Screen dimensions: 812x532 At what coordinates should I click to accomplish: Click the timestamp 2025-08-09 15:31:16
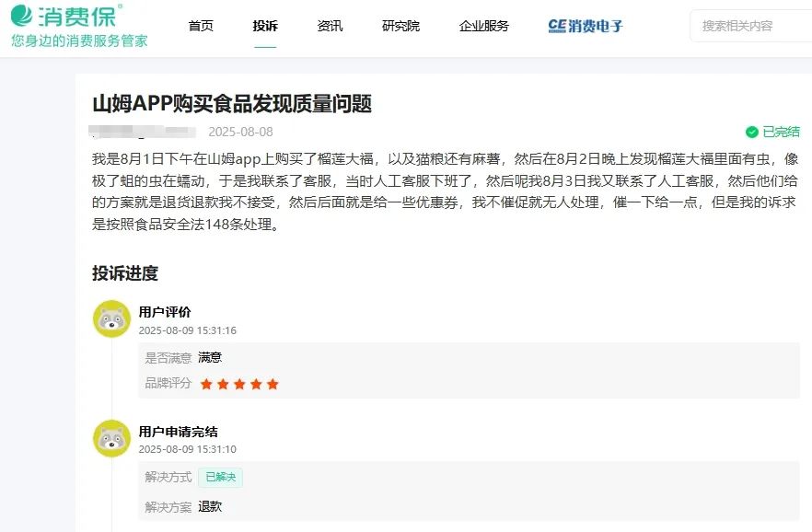(x=188, y=330)
